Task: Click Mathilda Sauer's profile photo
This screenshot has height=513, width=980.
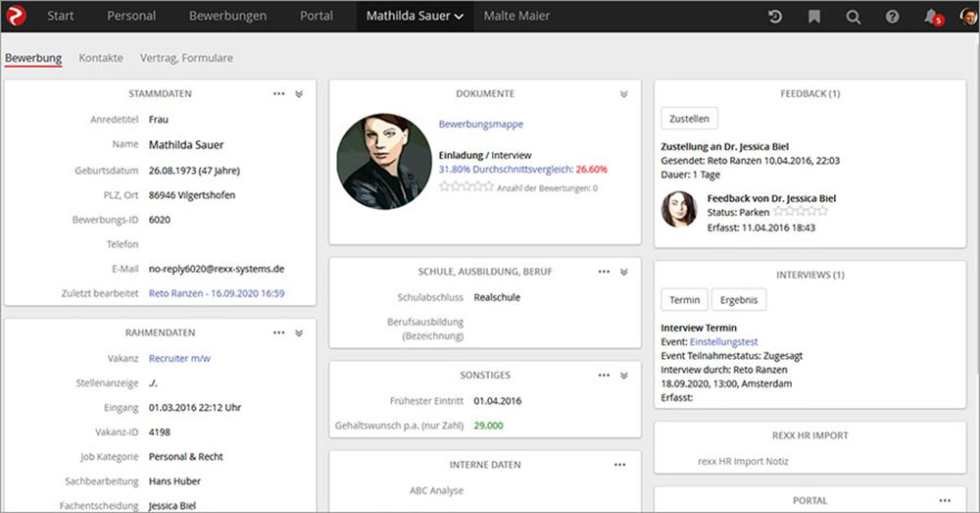Action: pos(378,161)
